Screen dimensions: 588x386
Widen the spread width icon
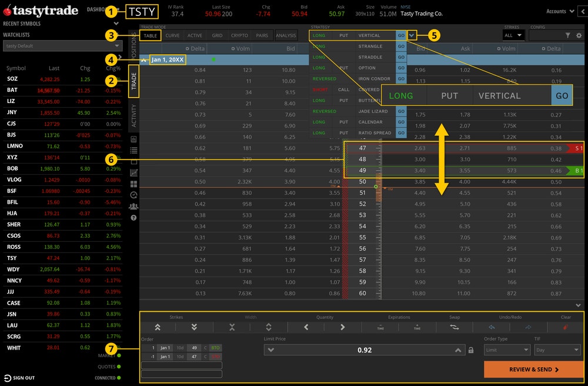click(x=269, y=327)
